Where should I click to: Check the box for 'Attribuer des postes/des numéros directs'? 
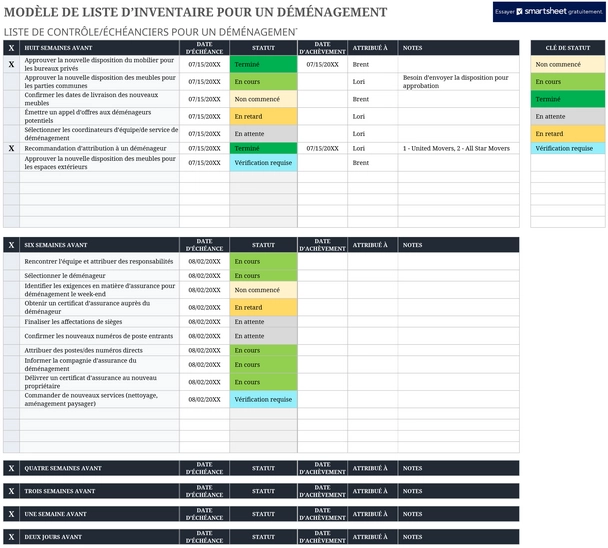(11, 350)
